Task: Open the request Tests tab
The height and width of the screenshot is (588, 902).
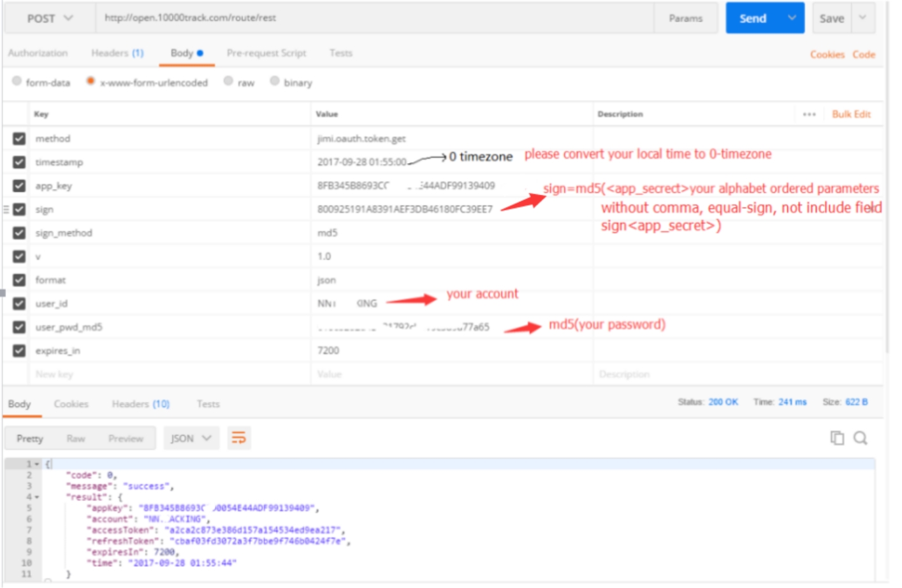Action: [x=341, y=53]
